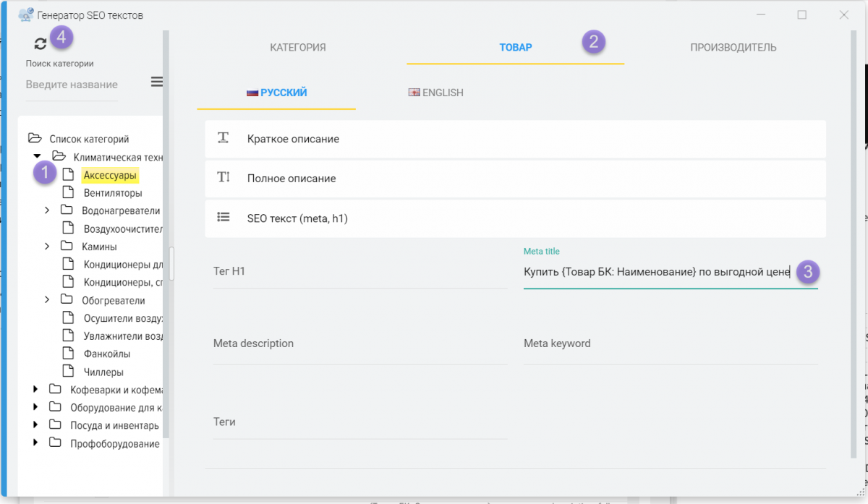Click the Камины folder icon
This screenshot has width=868, height=504.
click(67, 246)
